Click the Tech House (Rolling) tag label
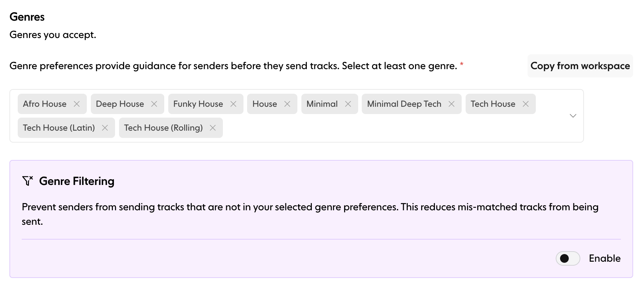644x291 pixels. pos(163,128)
